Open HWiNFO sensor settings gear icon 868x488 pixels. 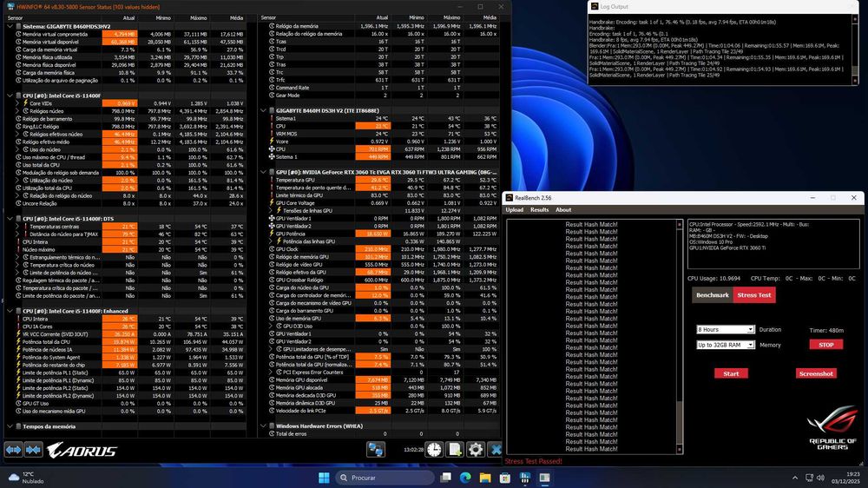coord(476,449)
